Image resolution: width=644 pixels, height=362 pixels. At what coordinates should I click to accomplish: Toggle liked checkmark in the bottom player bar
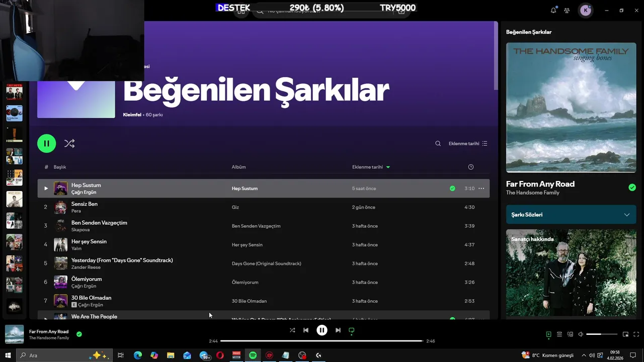pos(79,334)
